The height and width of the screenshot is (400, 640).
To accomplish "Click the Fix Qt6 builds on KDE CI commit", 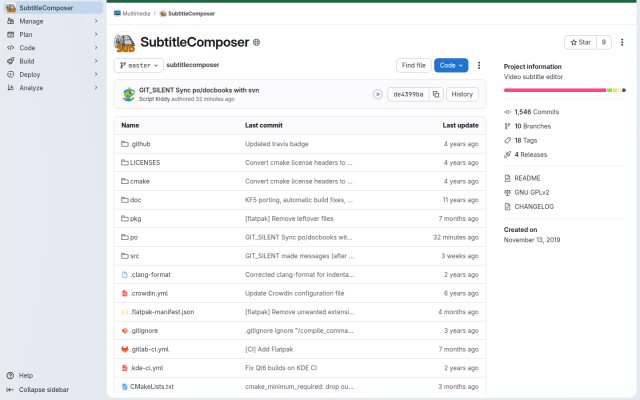I will [x=281, y=368].
